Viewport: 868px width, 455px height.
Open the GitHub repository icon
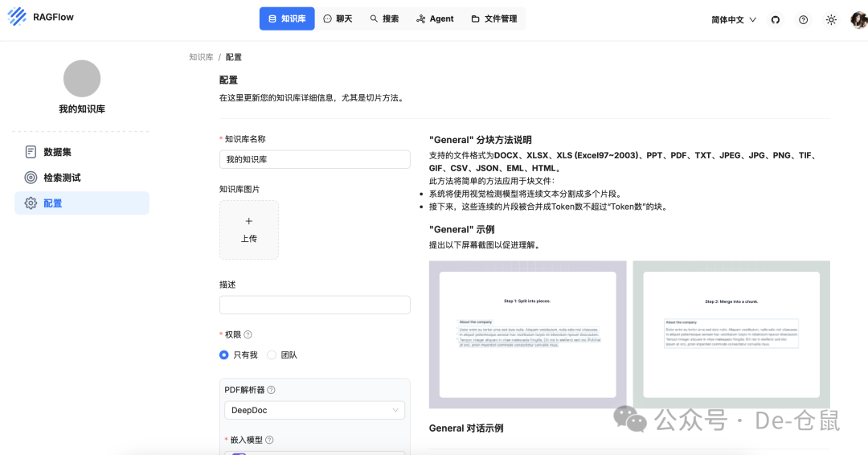coord(776,19)
